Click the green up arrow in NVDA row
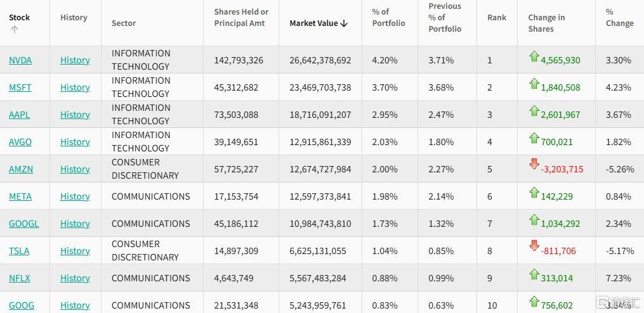Screen dimensions: 644x313 pos(534,57)
